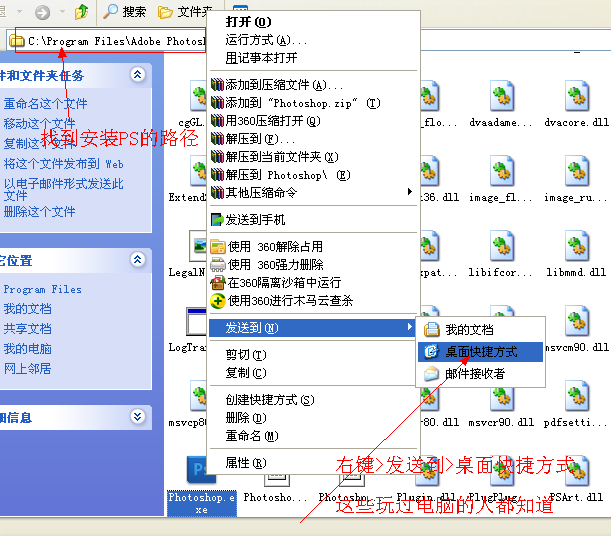Click the Forward arrow button
Image resolution: width=611 pixels, height=536 pixels.
(42, 12)
